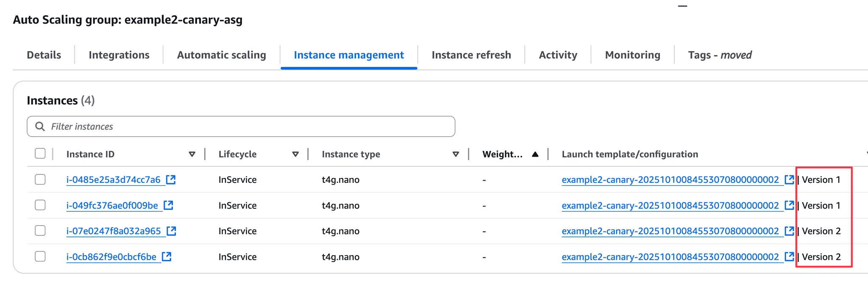868x284 pixels.
Task: Toggle the select-all instances checkbox
Action: (x=40, y=154)
